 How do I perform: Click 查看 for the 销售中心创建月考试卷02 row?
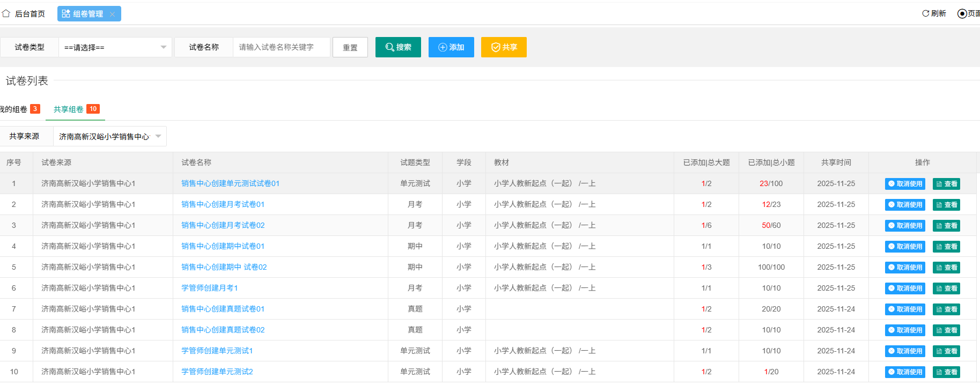tap(946, 226)
